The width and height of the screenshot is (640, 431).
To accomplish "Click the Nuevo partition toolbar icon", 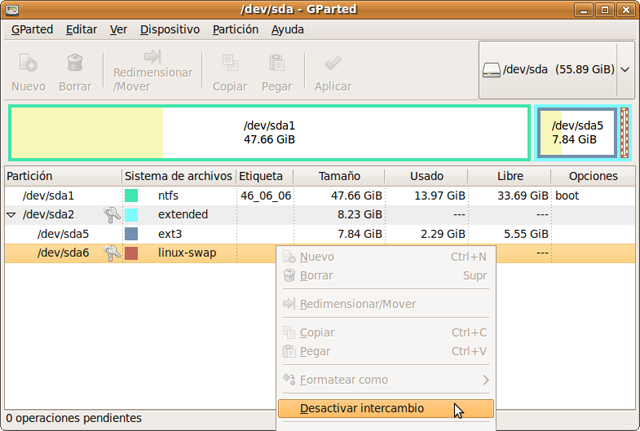I will click(x=28, y=63).
